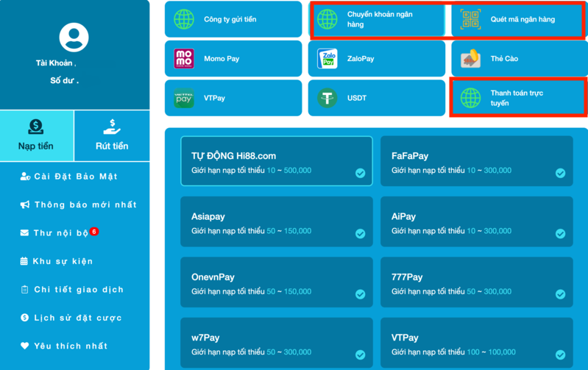
Task: Click the Asiapay channel title
Action: pyautogui.click(x=208, y=217)
